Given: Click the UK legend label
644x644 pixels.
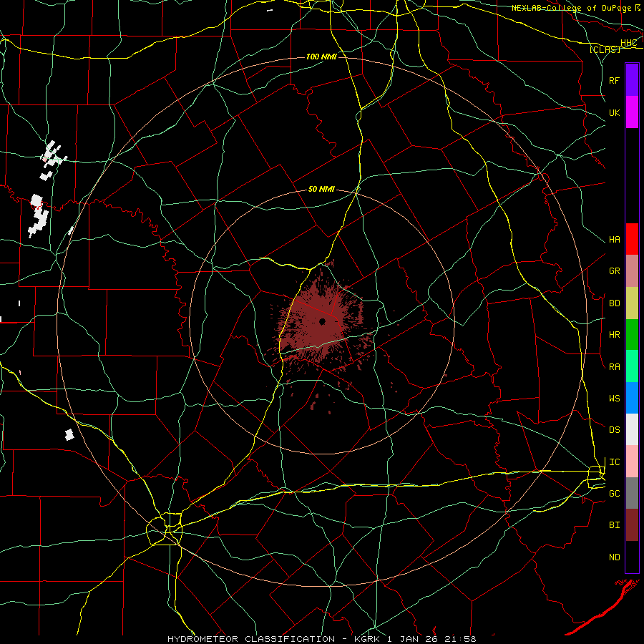Looking at the screenshot, I should tap(614, 112).
